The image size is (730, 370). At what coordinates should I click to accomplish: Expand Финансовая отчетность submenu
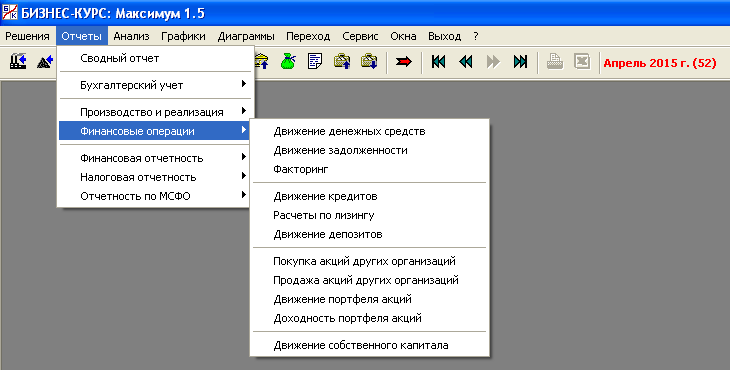coord(154,158)
